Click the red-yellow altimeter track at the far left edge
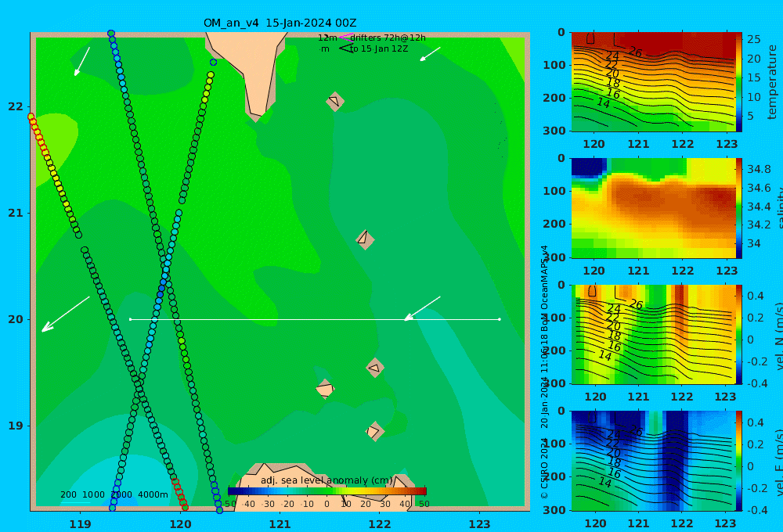The width and height of the screenshot is (783, 532). point(38,134)
